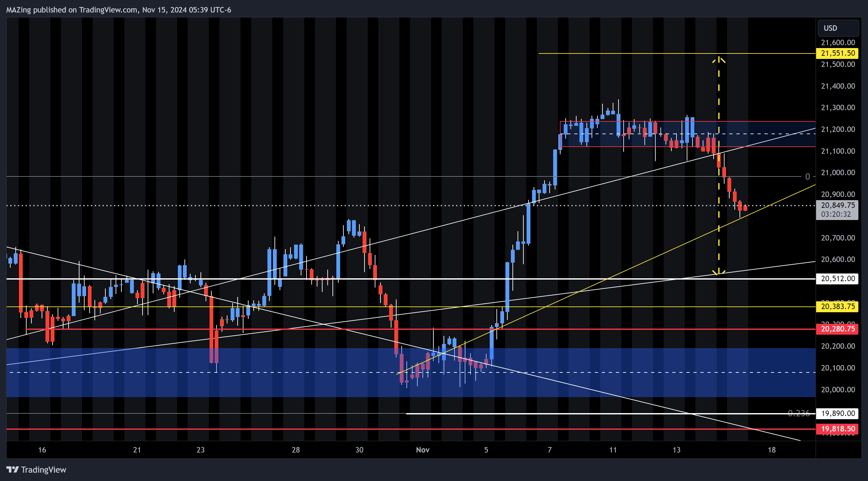Click the 21,600.00 price axis label

(838, 43)
